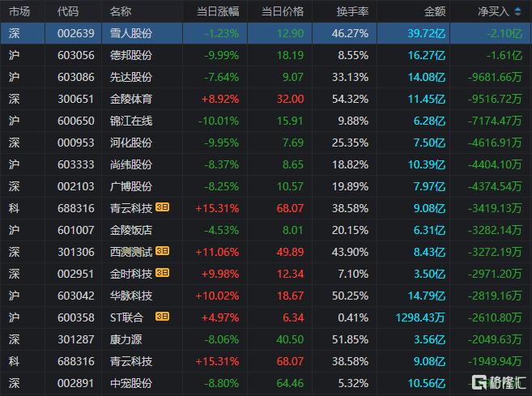Image resolution: width=532 pixels, height=396 pixels.
Task: Click the -10.01% change for 锦江在线
Action: (219, 121)
